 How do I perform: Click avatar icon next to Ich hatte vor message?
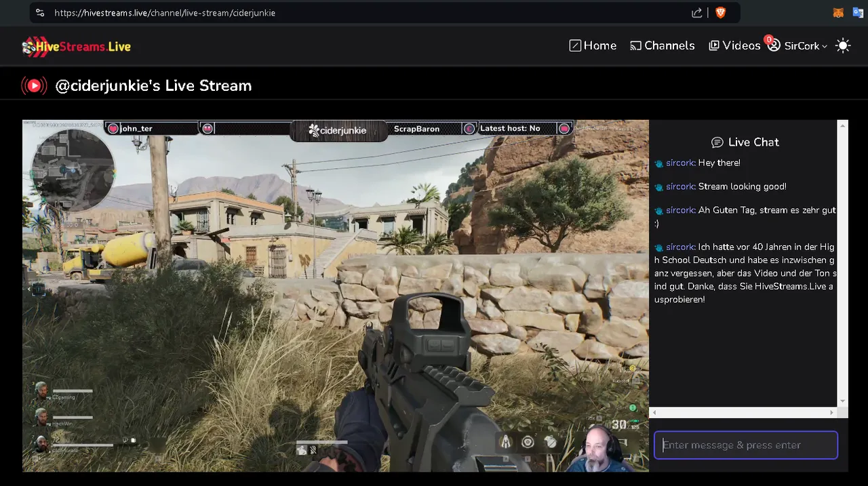pyautogui.click(x=658, y=247)
